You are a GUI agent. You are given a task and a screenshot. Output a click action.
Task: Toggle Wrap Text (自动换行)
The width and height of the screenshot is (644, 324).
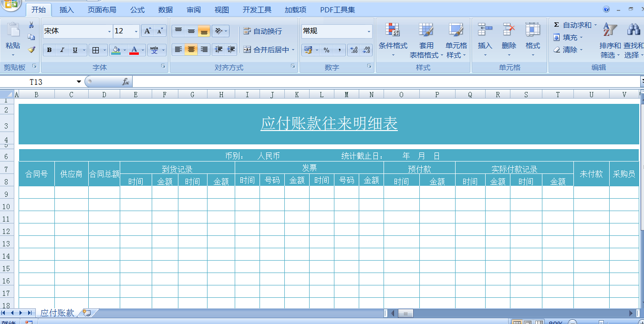[x=263, y=31]
